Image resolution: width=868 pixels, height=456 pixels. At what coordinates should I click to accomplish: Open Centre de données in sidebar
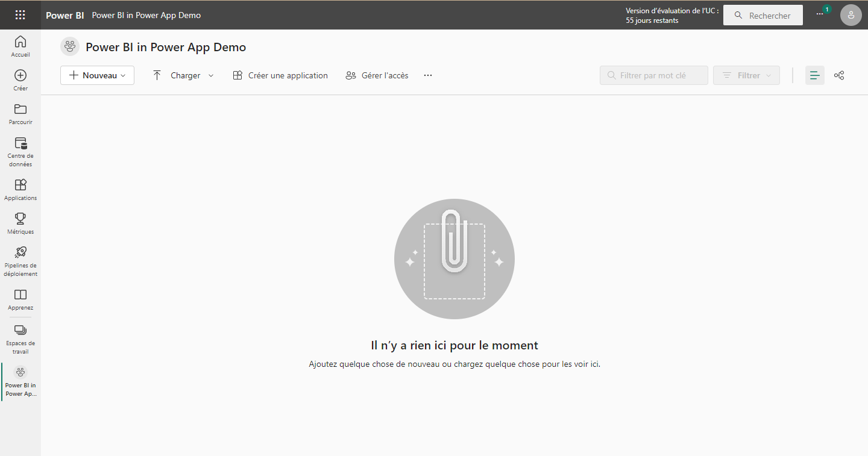[x=20, y=152]
